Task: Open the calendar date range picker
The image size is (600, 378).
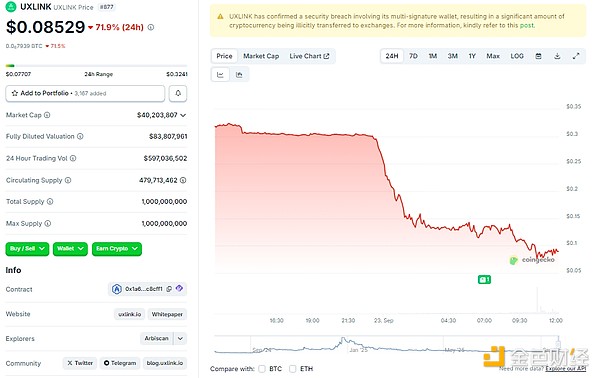Action: (x=538, y=56)
